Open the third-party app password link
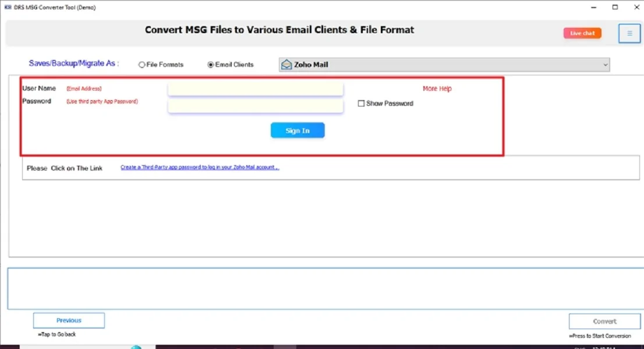This screenshot has height=349, width=644. pyautogui.click(x=200, y=168)
